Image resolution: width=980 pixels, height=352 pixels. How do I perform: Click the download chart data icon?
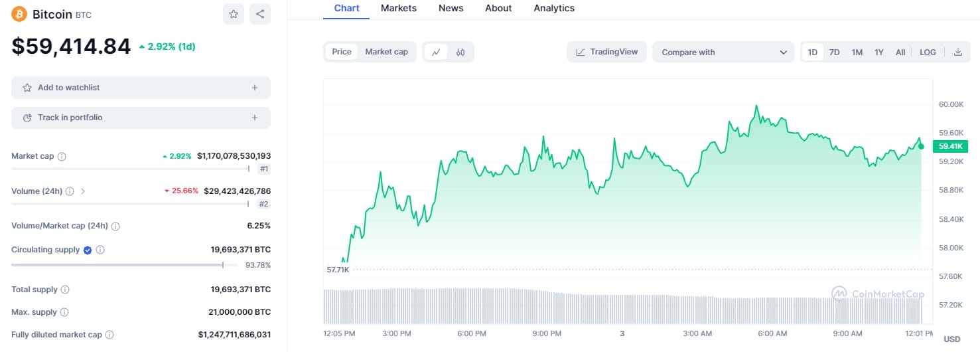click(x=957, y=52)
